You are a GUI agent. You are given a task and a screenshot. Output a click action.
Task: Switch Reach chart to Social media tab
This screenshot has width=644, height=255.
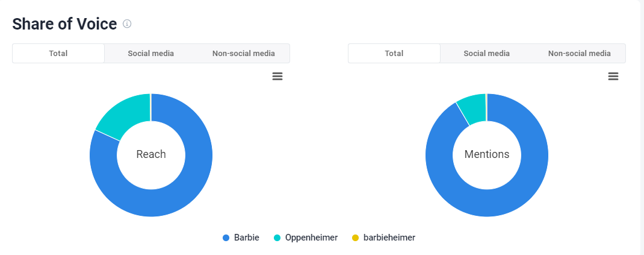150,53
